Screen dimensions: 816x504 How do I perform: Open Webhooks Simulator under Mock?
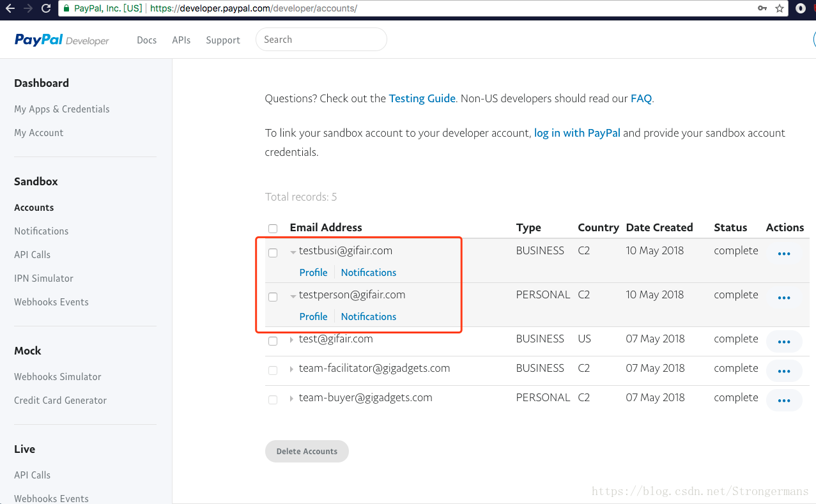[58, 377]
